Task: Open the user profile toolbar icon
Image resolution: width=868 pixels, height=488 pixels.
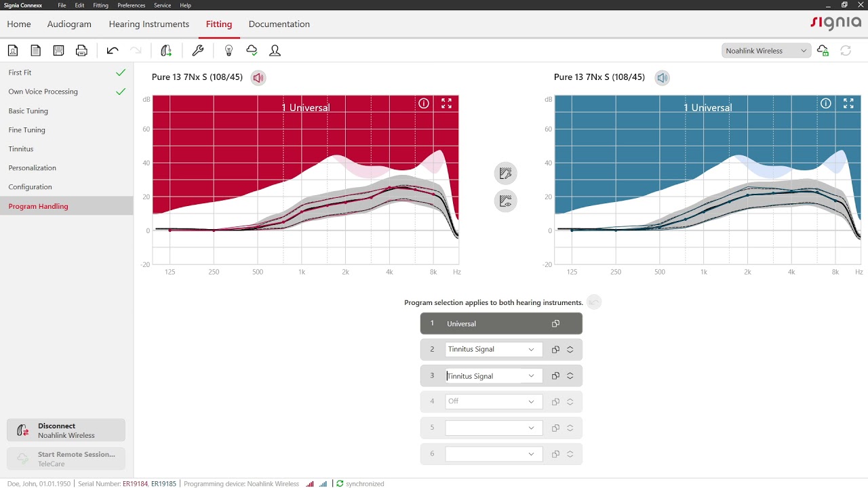Action: point(275,50)
